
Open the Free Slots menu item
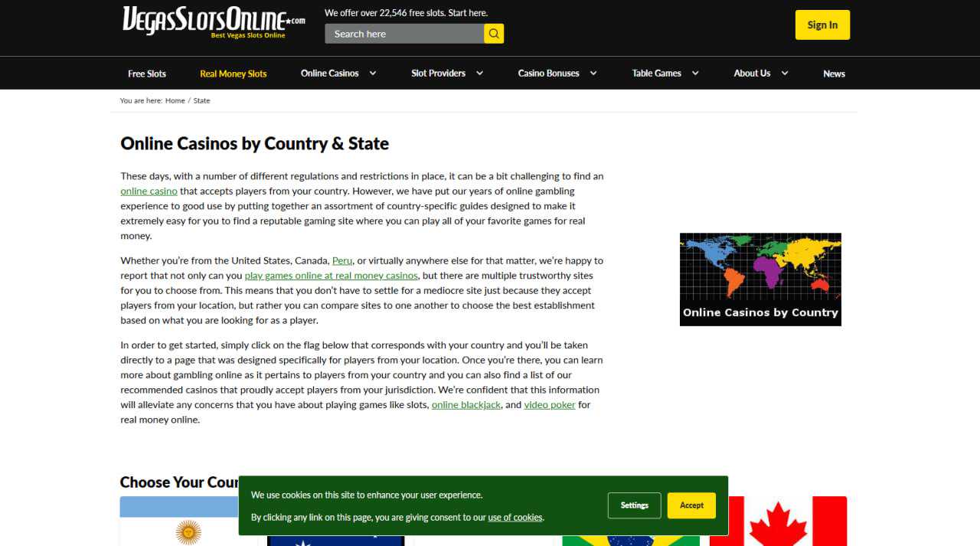[147, 74]
